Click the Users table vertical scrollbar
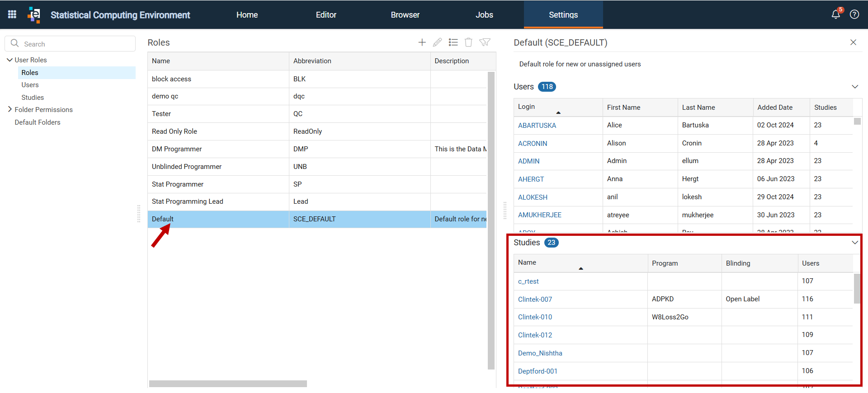The image size is (868, 393). point(857,121)
